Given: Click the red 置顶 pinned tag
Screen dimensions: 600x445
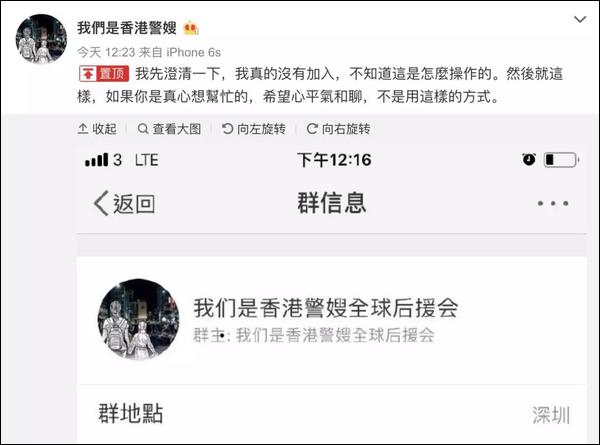Looking at the screenshot, I should pyautogui.click(x=104, y=73).
